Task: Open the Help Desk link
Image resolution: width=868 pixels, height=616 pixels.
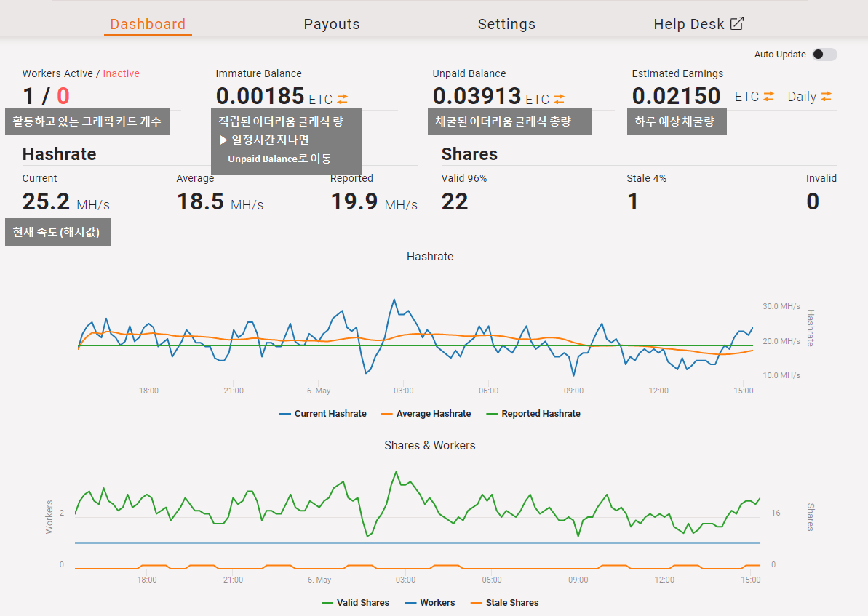Action: [698, 24]
